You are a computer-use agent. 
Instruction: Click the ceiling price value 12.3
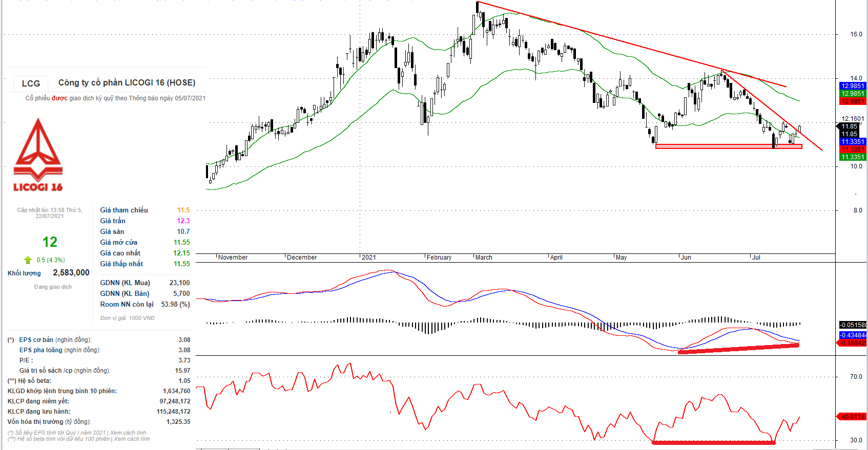pos(183,221)
